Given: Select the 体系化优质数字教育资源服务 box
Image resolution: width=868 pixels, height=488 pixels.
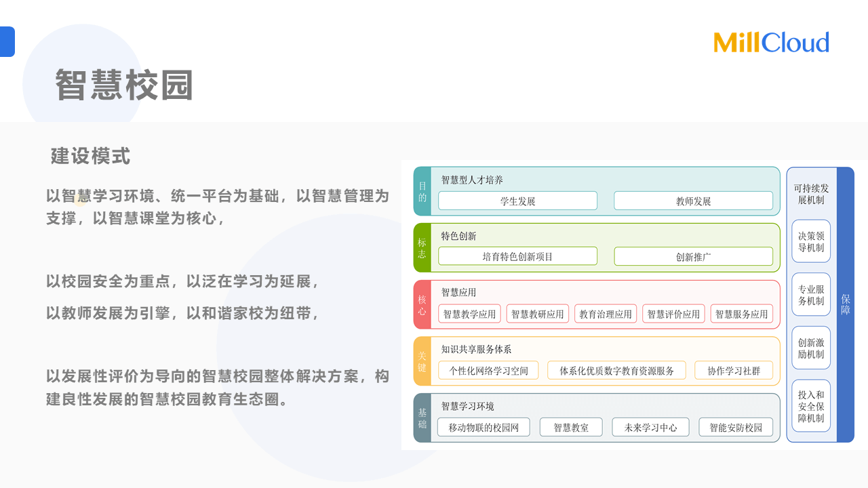Looking at the screenshot, I should pos(616,370).
